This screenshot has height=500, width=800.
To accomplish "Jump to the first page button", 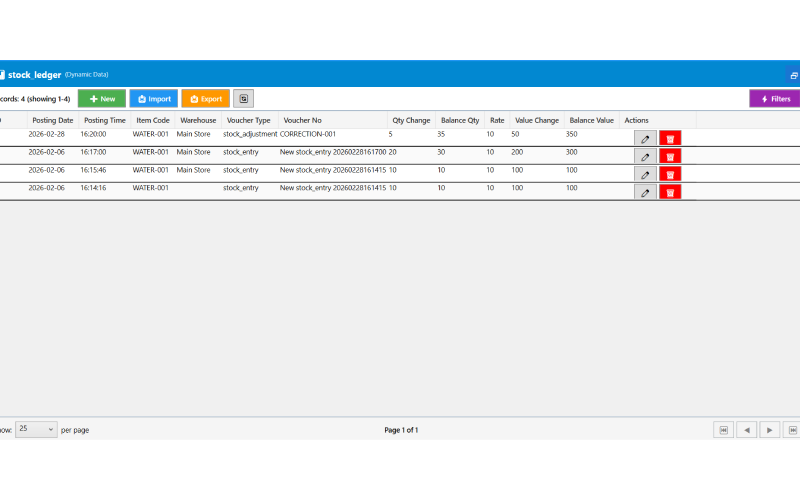I will point(723,430).
